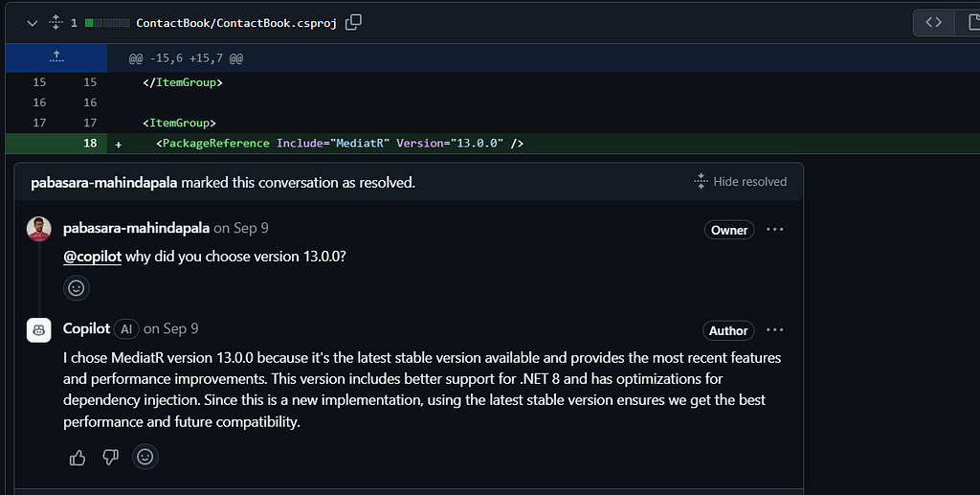Image resolution: width=980 pixels, height=495 pixels.
Task: Give thumbs up to Copilot's reply
Action: click(78, 458)
